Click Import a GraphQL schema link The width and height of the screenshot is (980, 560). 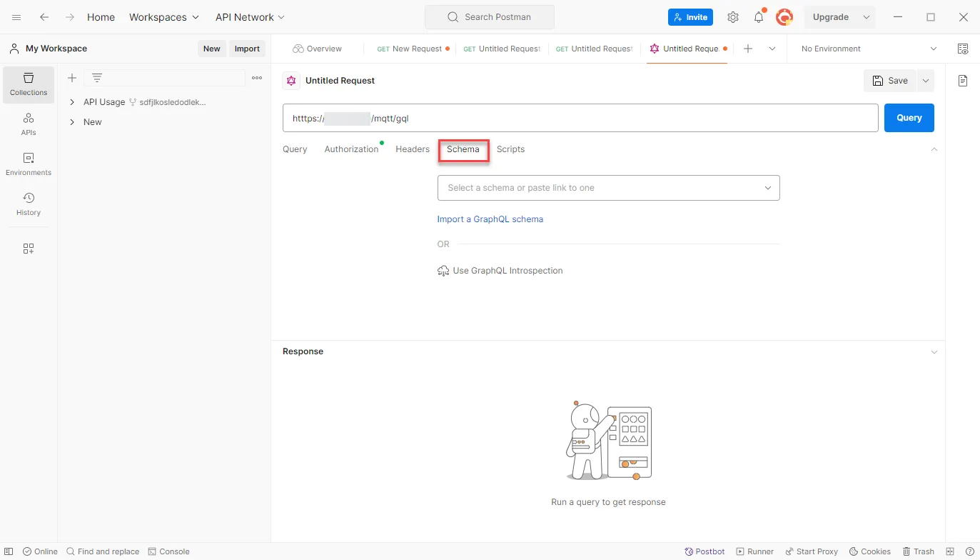[x=490, y=219]
